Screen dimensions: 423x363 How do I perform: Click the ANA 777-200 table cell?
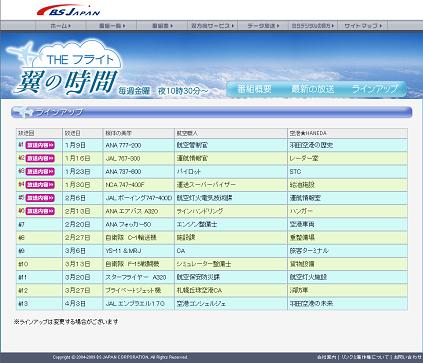click(139, 145)
